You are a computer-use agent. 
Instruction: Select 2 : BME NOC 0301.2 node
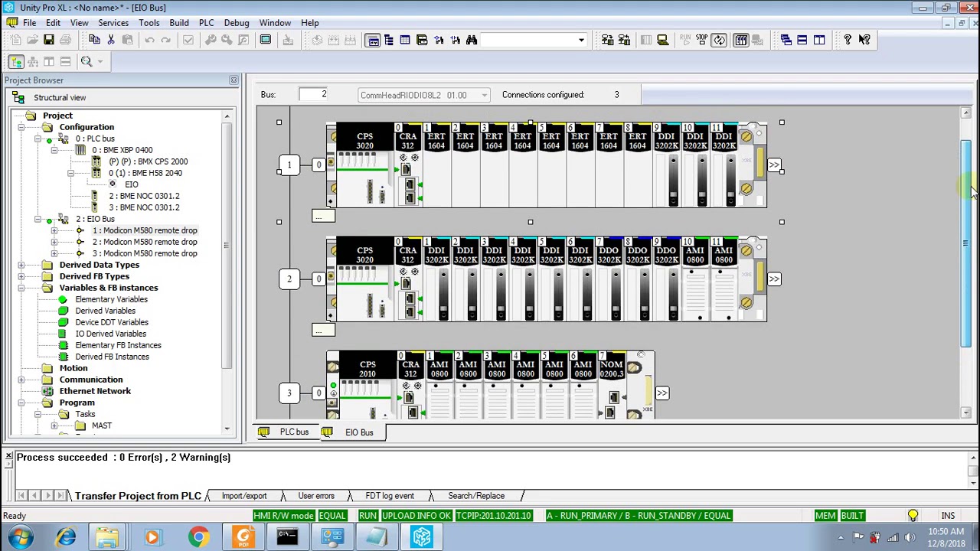point(144,196)
